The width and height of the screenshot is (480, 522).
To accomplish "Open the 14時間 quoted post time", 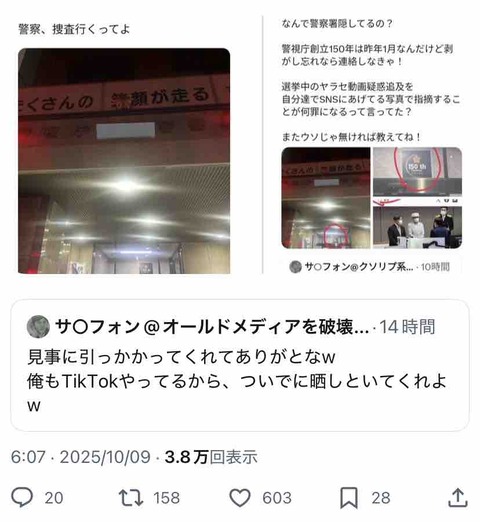I will point(407,327).
